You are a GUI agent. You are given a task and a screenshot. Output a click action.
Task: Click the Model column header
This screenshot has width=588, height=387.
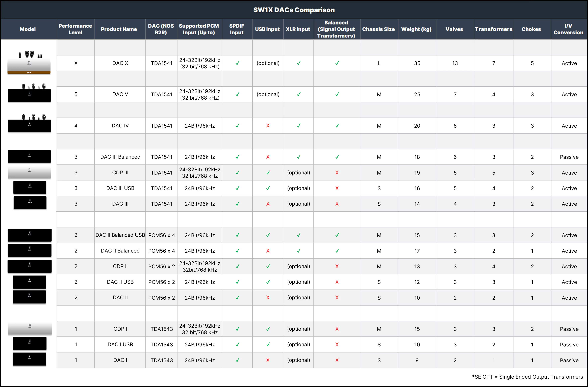click(x=28, y=29)
